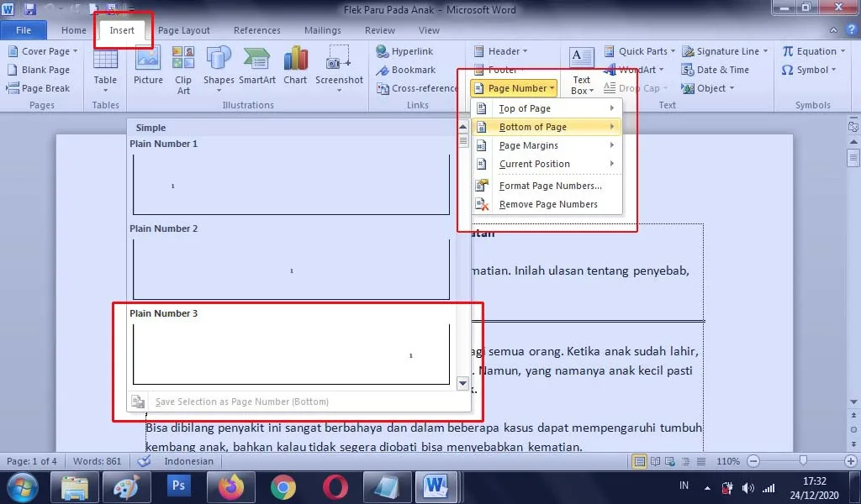Click the Words: 861 counter

click(x=98, y=461)
